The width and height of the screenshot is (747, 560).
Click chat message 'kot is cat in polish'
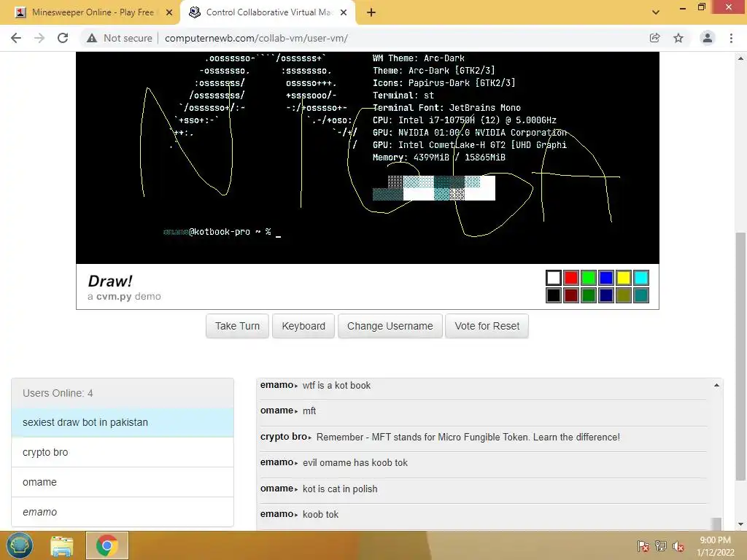pos(340,489)
